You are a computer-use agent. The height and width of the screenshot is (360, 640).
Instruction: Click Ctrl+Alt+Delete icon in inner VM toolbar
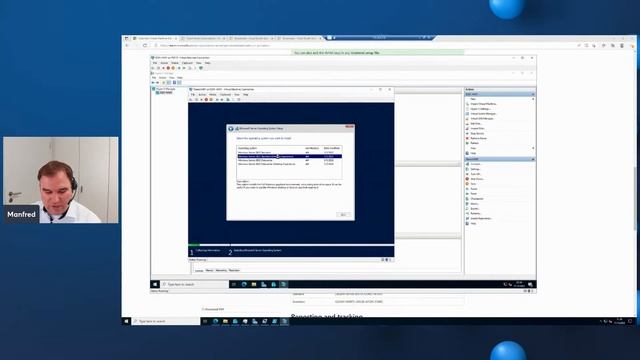click(191, 100)
